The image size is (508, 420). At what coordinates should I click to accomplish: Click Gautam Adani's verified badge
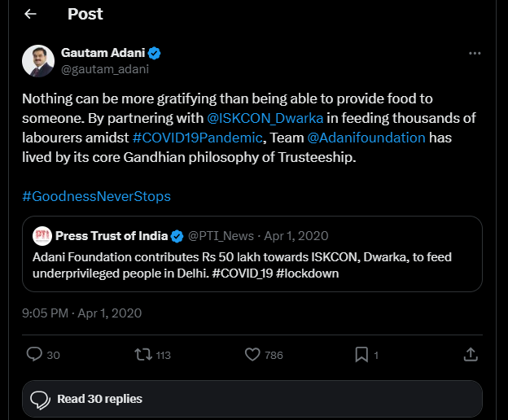click(154, 53)
